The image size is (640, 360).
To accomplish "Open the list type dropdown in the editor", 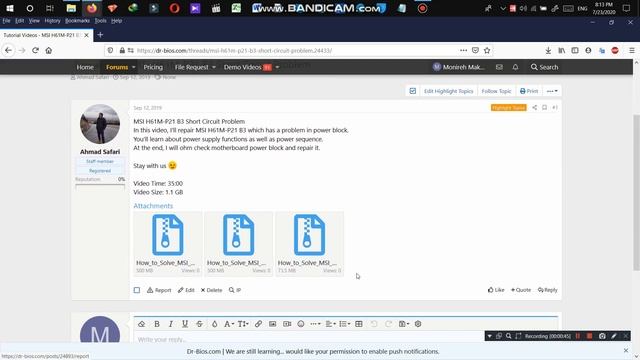I will 344,324.
